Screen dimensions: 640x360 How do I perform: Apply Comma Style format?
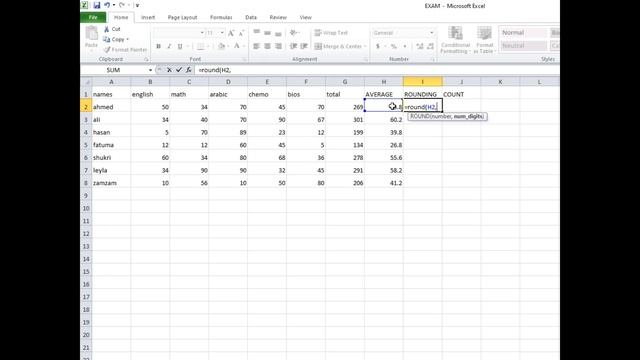pos(404,47)
